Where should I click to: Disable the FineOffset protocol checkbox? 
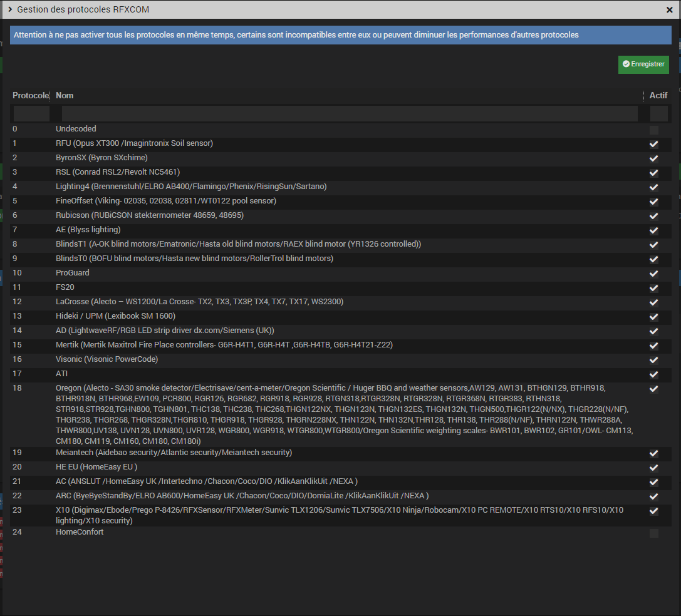[653, 202]
